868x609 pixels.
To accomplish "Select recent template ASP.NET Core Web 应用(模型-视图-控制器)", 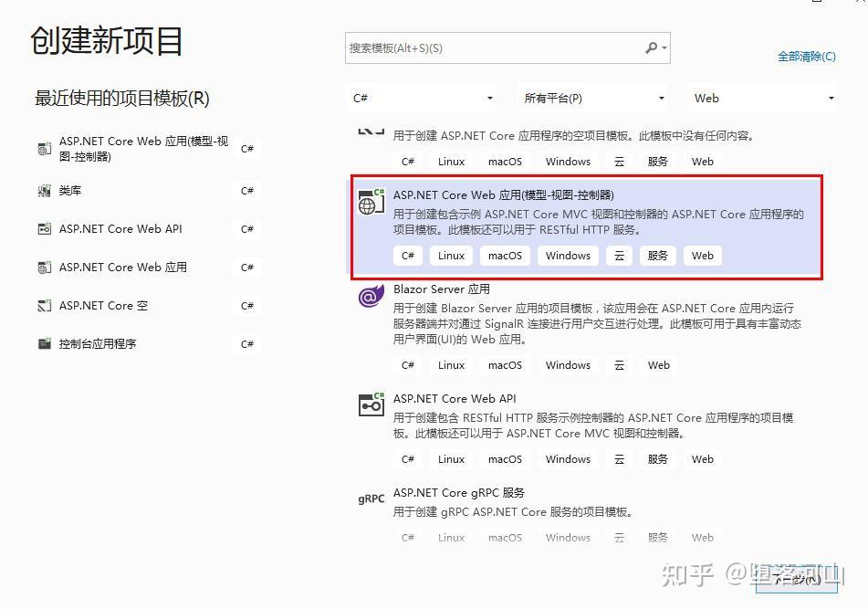I will 149,149.
